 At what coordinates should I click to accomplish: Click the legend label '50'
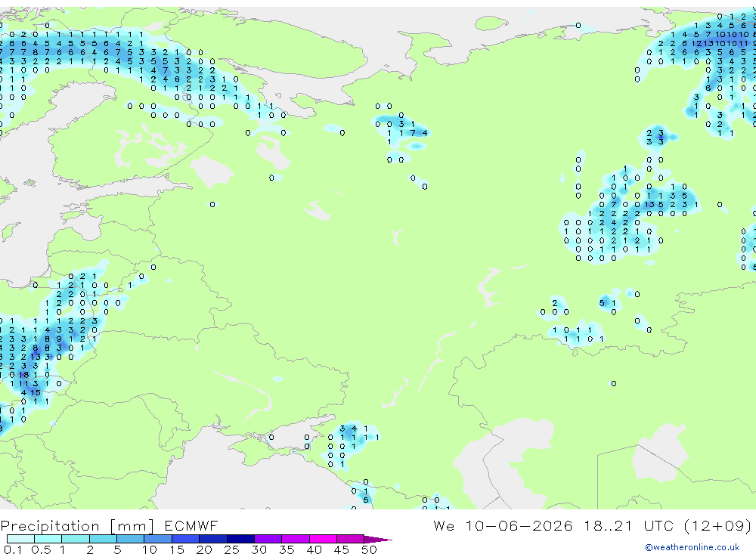pyautogui.click(x=369, y=549)
